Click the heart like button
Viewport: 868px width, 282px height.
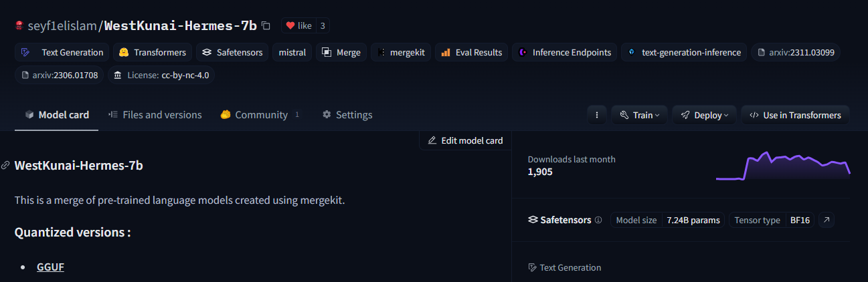tap(298, 26)
